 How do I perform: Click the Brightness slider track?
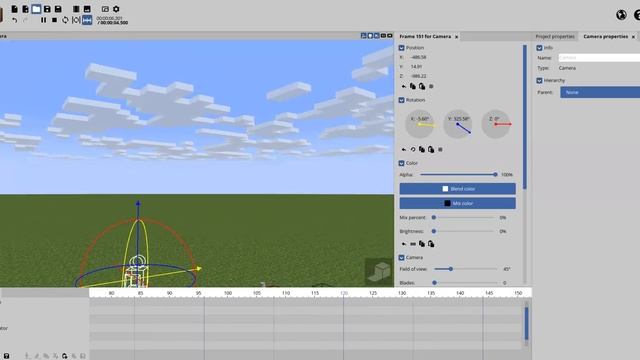(x=464, y=231)
